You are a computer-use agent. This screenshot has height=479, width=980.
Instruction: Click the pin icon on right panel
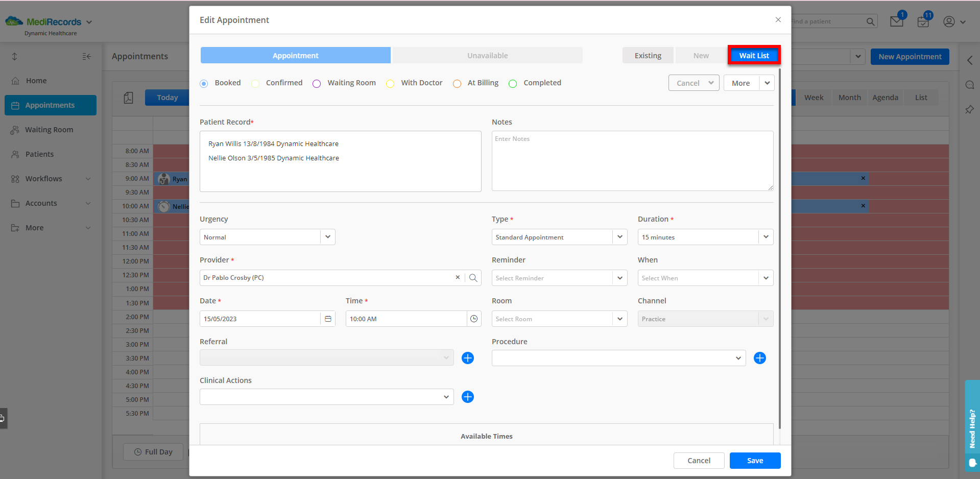pos(969,109)
